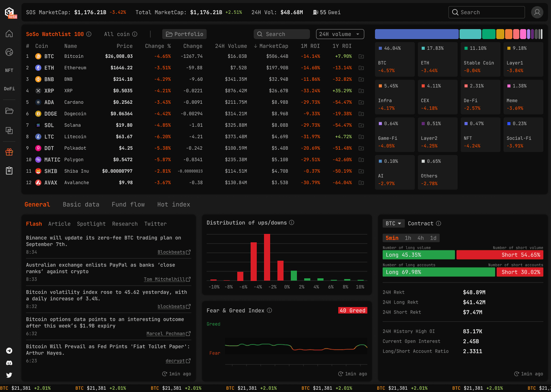551x392 pixels.
Task: Show info for Fear & Greed Index
Action: click(x=269, y=310)
